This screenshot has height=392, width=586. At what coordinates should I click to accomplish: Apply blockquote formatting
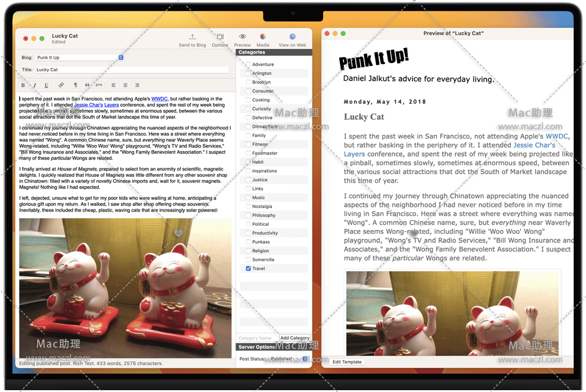(87, 85)
